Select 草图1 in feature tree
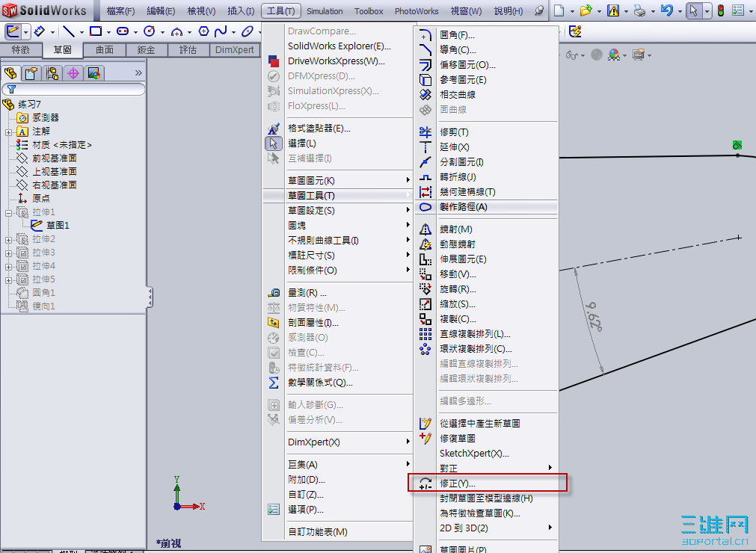756x553 pixels. [51, 226]
